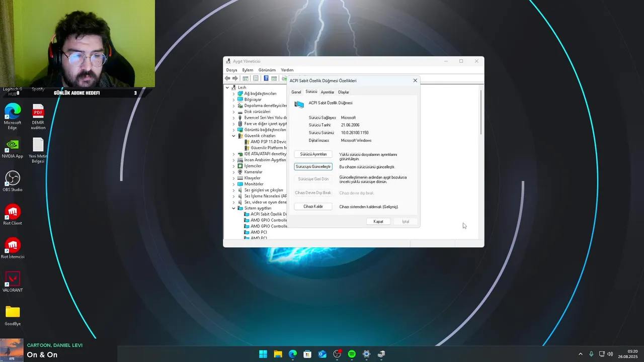The width and height of the screenshot is (644, 362).
Task: Open Microsoft Store from taskbar
Action: (307, 354)
